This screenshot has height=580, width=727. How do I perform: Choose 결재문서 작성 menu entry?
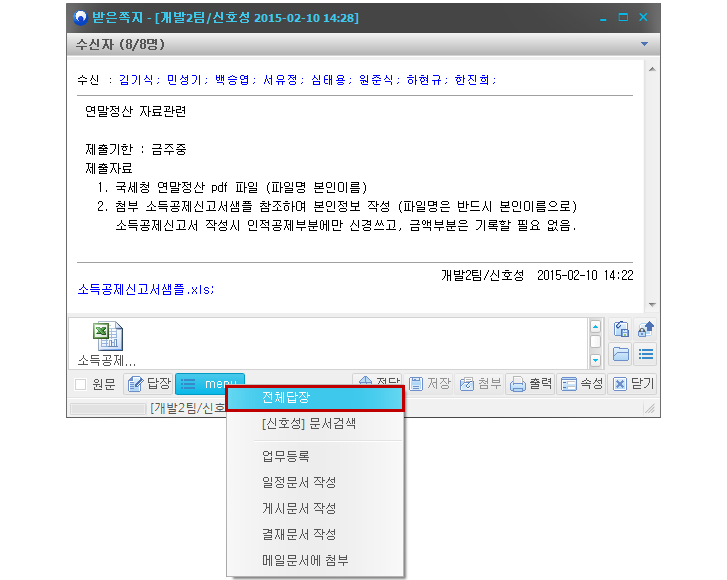pos(315,534)
